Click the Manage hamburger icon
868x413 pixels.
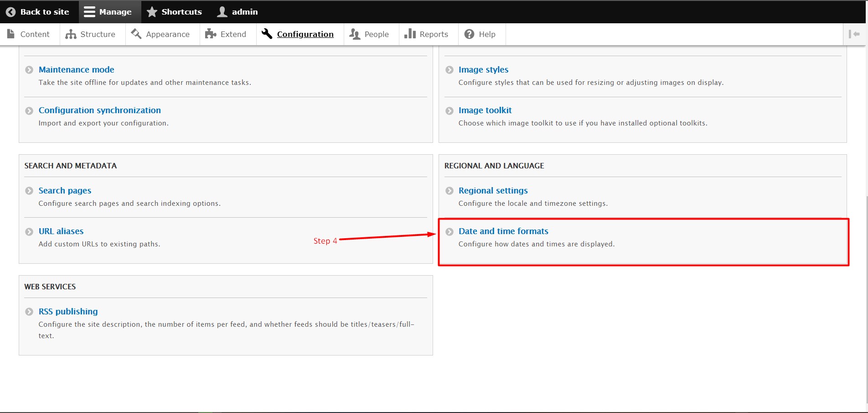pyautogui.click(x=90, y=12)
